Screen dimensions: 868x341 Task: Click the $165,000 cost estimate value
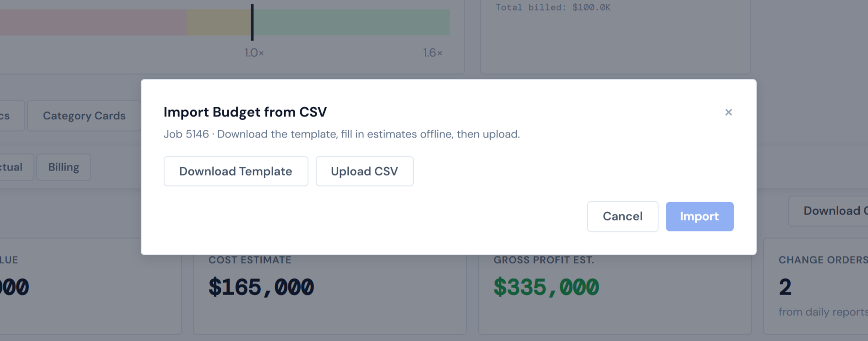point(261,287)
